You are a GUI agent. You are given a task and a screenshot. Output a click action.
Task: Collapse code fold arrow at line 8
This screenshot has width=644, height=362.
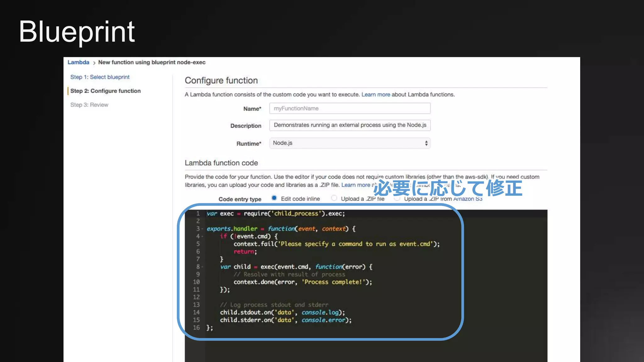(x=202, y=267)
